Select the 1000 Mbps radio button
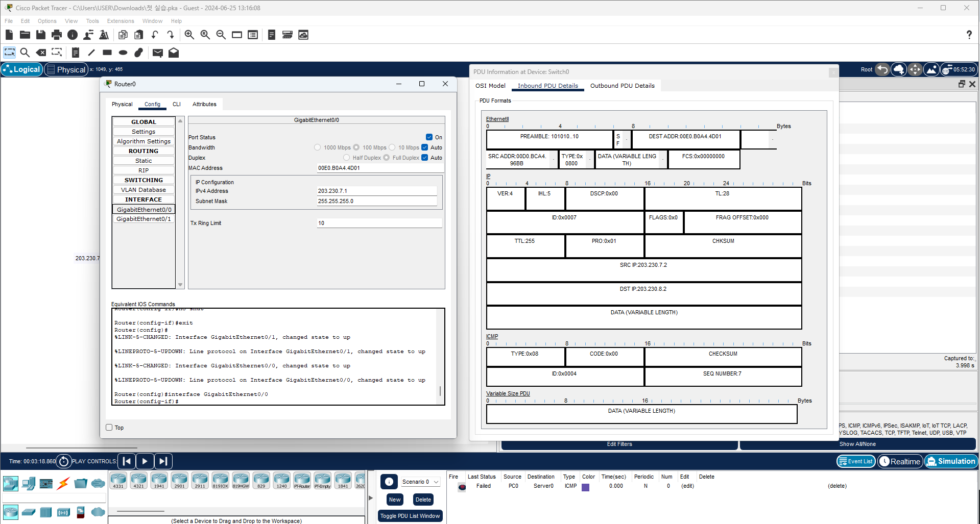Image resolution: width=980 pixels, height=524 pixels. point(318,147)
